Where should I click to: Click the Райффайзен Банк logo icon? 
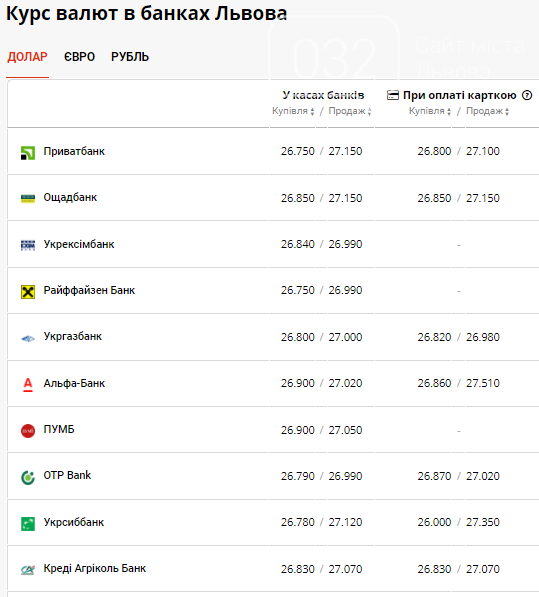[x=28, y=292]
